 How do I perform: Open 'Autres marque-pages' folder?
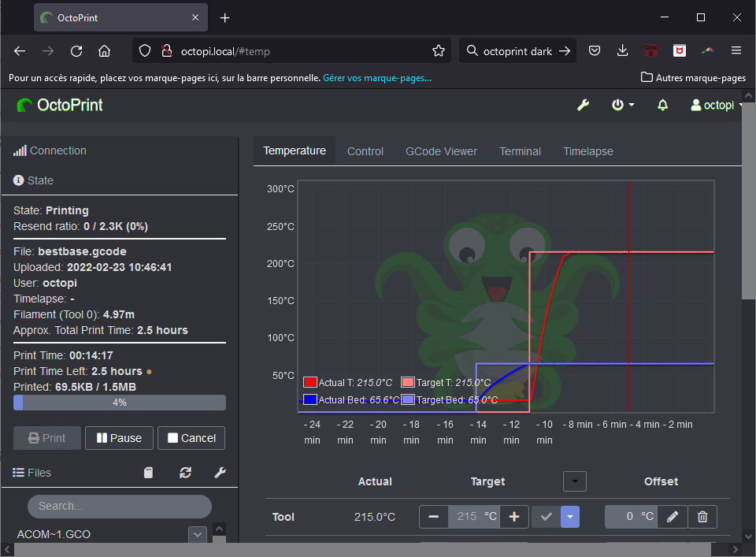(x=693, y=78)
